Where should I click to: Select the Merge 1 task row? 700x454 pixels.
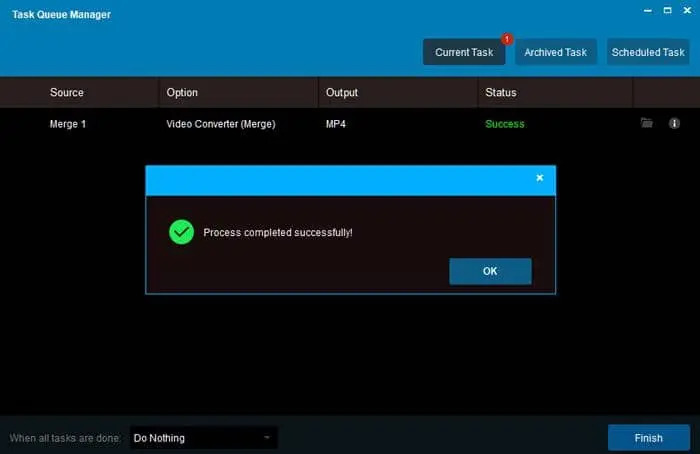tap(68, 124)
